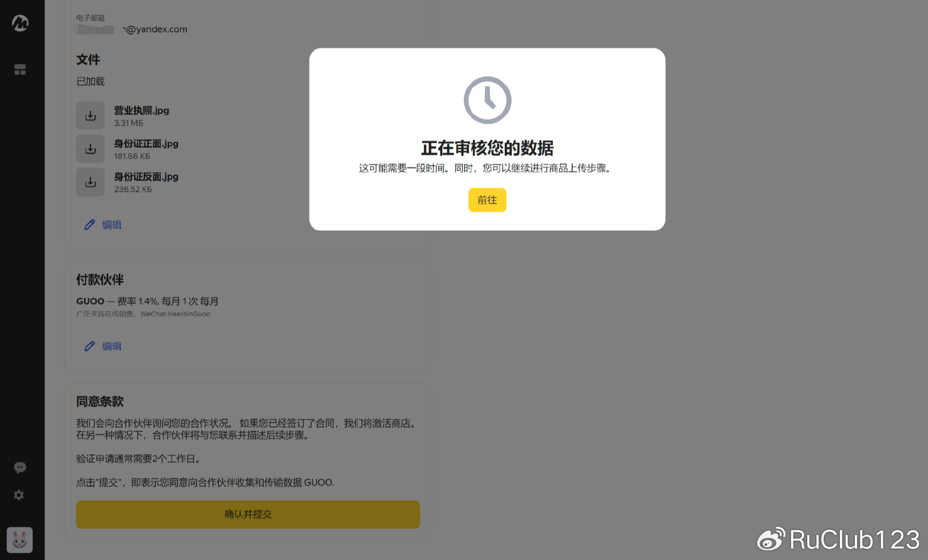Click the pencil icon under 付款伙伴

tap(90, 346)
